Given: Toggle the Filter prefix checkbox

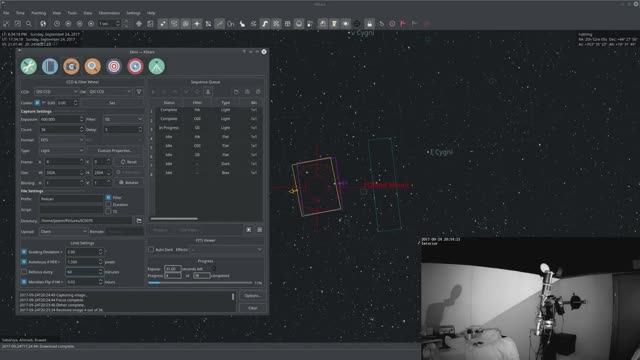Looking at the screenshot, I should 108,198.
